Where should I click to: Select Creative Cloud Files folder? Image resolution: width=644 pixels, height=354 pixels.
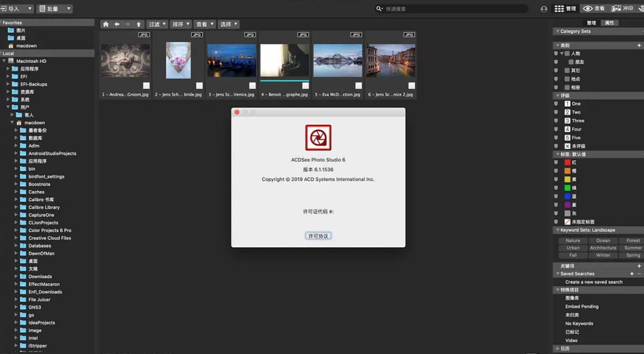pyautogui.click(x=49, y=238)
